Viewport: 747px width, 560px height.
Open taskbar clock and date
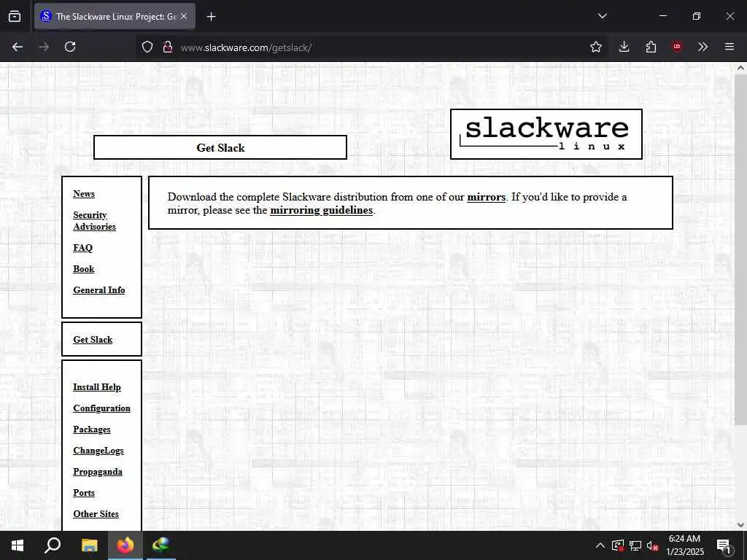coord(684,545)
